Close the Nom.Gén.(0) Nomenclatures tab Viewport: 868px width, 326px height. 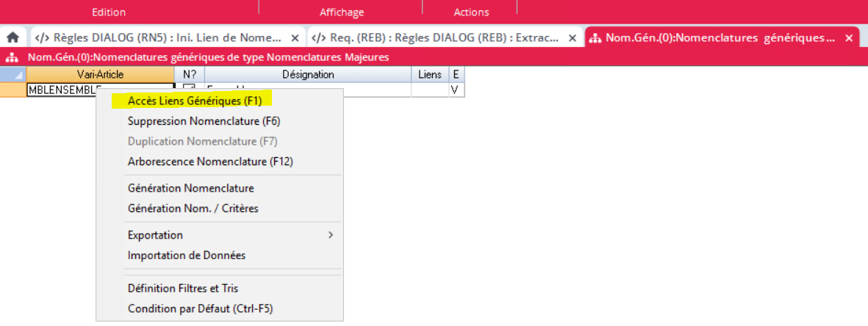pos(849,37)
